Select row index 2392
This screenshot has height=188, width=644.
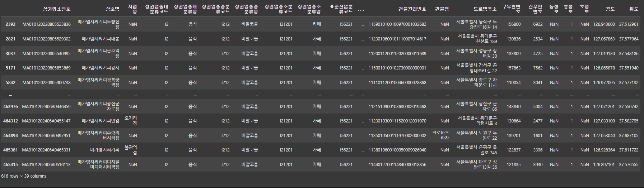click(10, 24)
